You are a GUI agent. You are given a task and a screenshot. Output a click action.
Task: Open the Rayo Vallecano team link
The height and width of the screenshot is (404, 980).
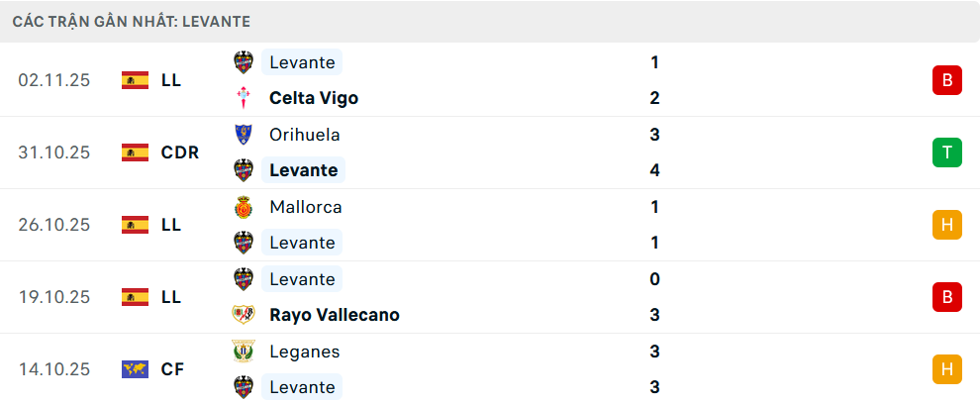click(x=334, y=315)
